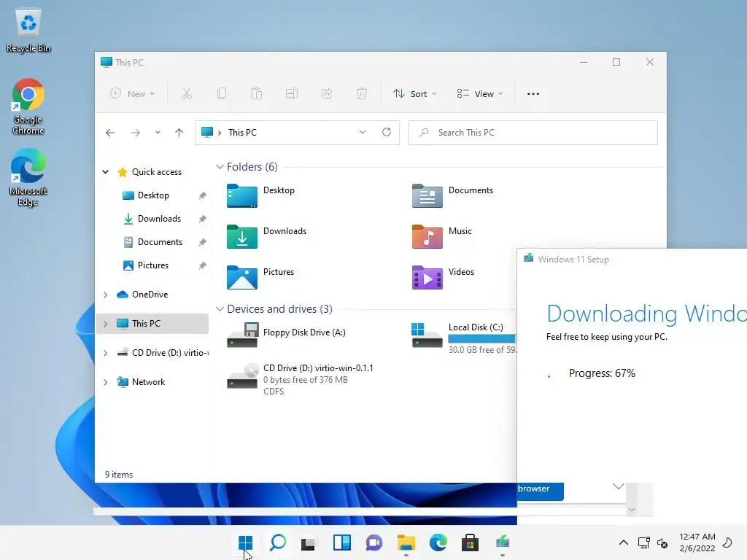
Task: Collapse the Folders (6) group
Action: [220, 167]
